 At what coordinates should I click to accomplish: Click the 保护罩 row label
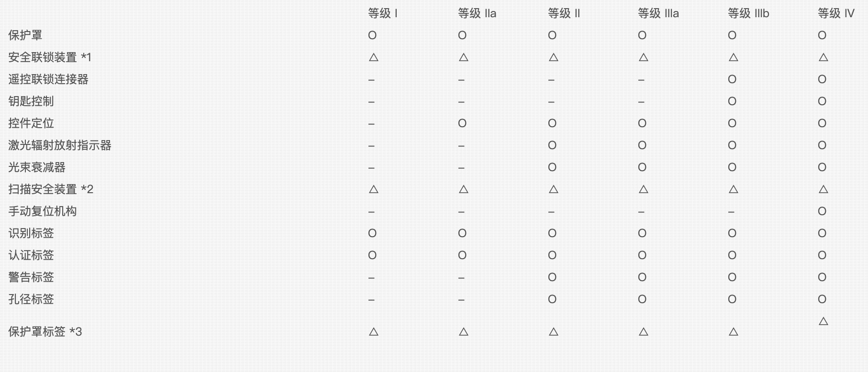(25, 35)
